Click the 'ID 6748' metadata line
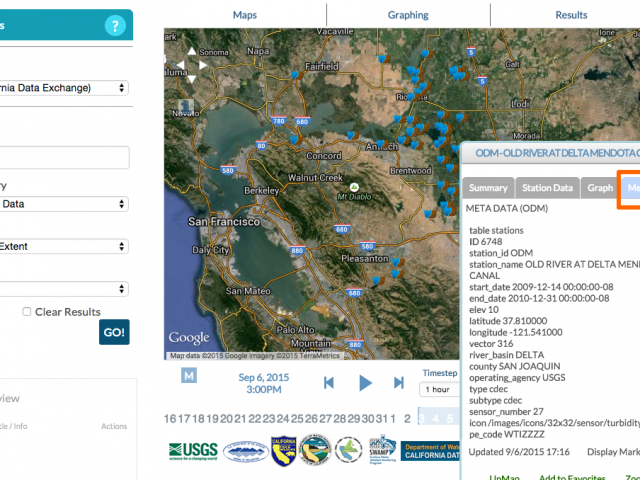Image resolution: width=640 pixels, height=480 pixels. pyautogui.click(x=486, y=242)
